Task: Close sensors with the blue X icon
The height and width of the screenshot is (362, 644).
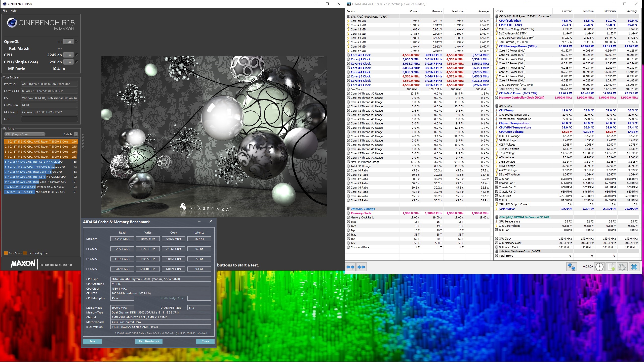Action: point(634,267)
